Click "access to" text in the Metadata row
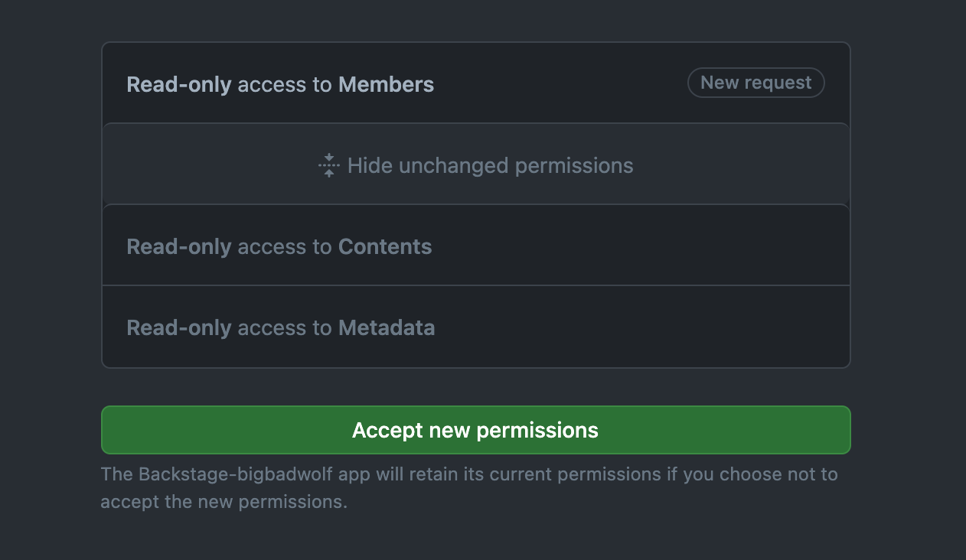966x560 pixels. pyautogui.click(x=285, y=327)
